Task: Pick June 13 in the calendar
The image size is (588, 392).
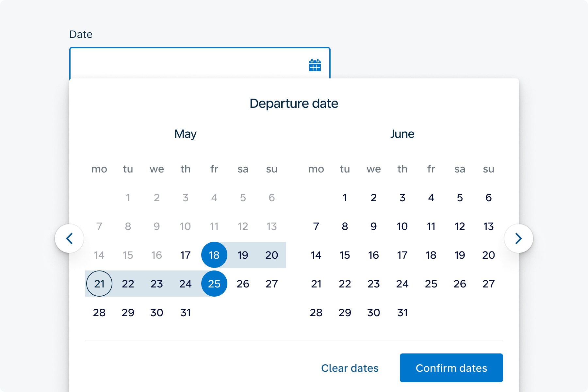Action: (x=489, y=226)
